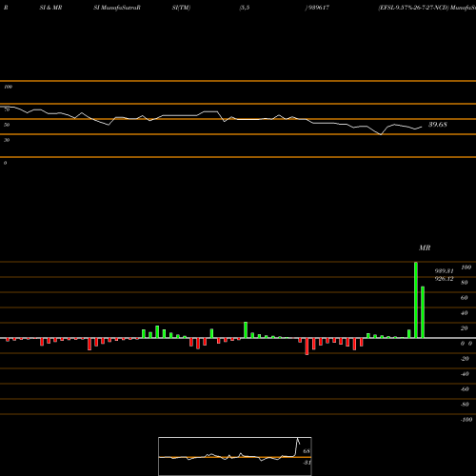Click the tallest green MR bar
This screenshot has height=476, width=476.
click(416, 300)
